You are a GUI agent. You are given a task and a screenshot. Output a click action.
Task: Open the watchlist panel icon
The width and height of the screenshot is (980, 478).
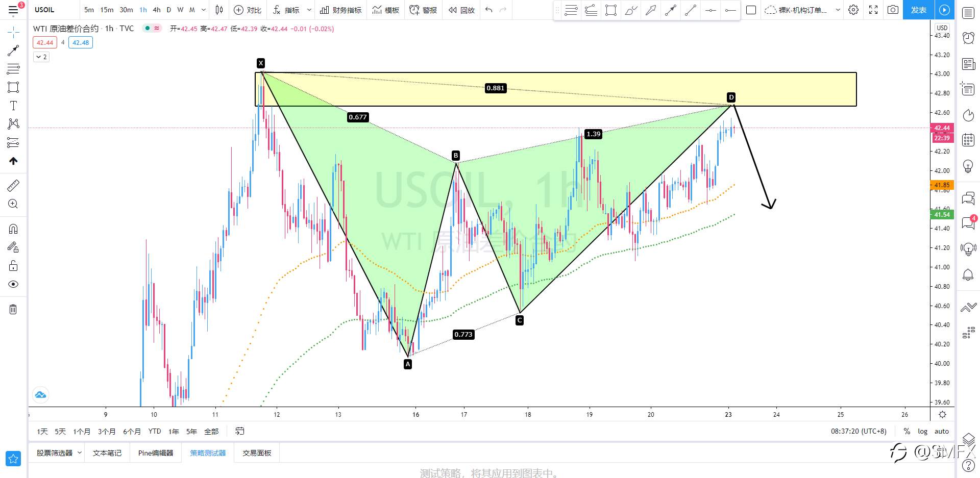[968, 13]
